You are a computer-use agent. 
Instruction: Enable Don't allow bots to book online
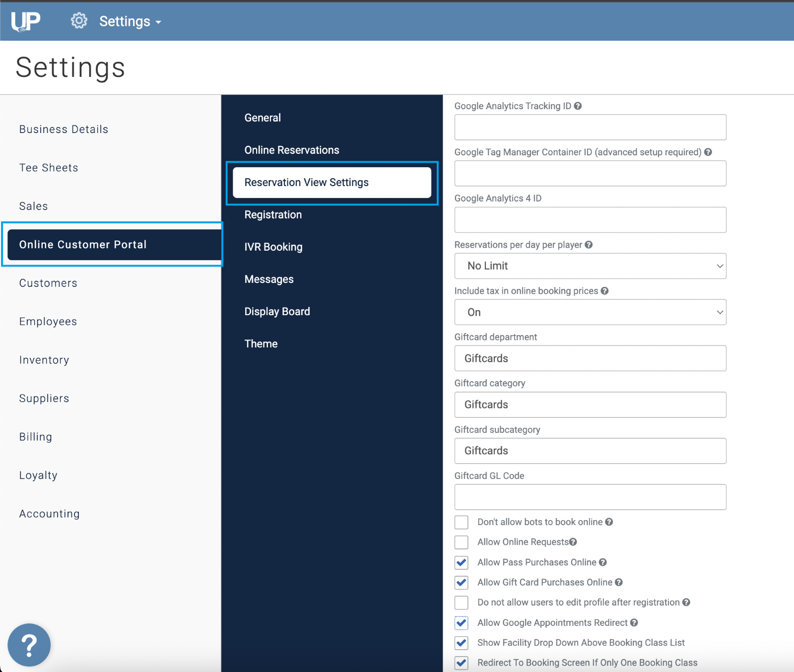pyautogui.click(x=462, y=522)
